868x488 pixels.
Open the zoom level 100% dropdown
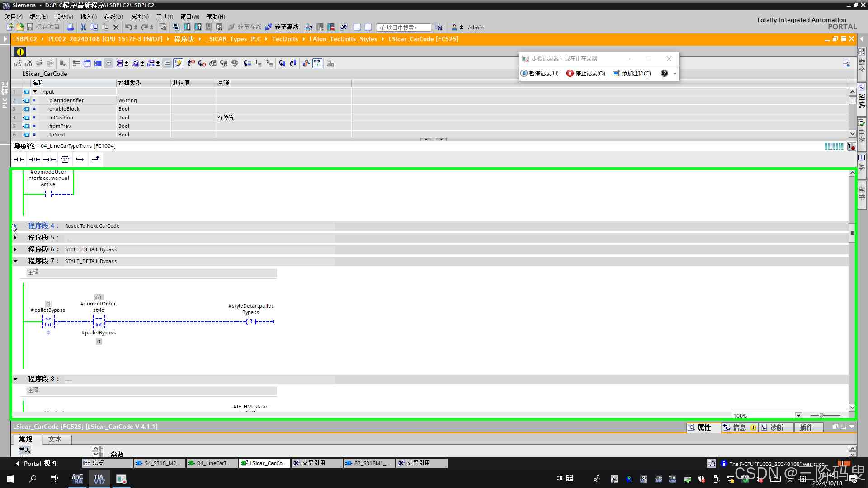click(798, 415)
